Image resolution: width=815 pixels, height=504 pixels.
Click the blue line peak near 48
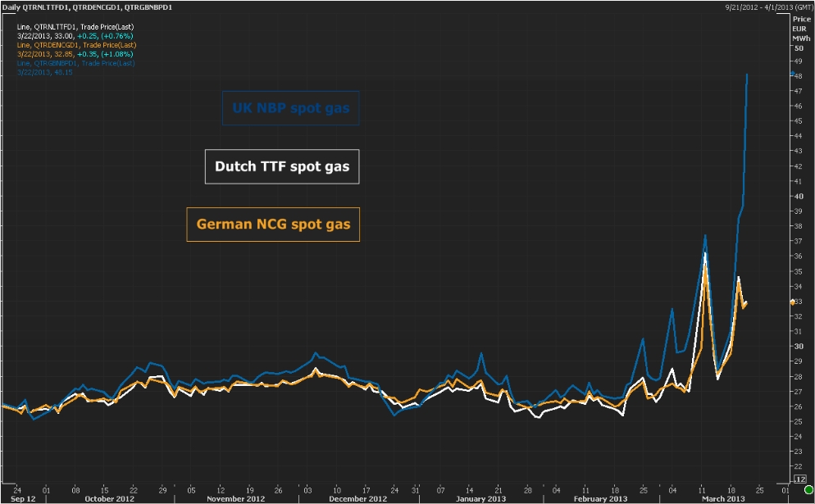click(x=747, y=75)
